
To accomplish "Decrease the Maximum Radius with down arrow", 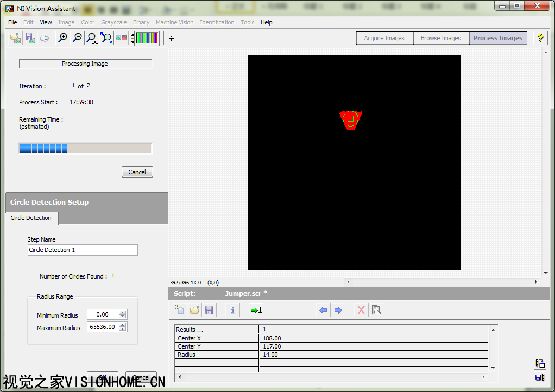I will point(123,330).
